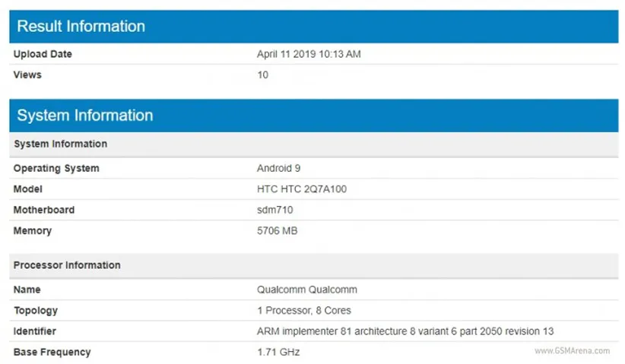Click the 1.71 GHz frequency value
625x364 pixels.
[x=278, y=353]
